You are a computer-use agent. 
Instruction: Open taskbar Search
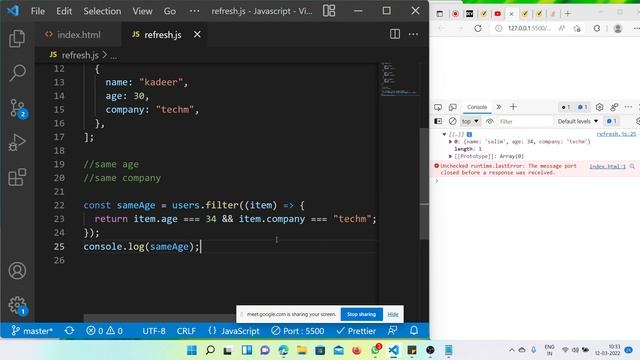[x=210, y=350]
